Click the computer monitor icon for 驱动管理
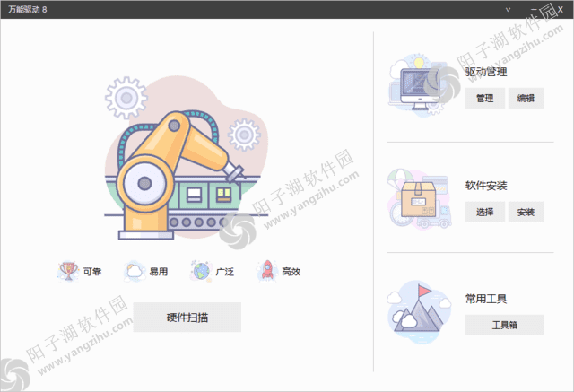 [x=421, y=86]
